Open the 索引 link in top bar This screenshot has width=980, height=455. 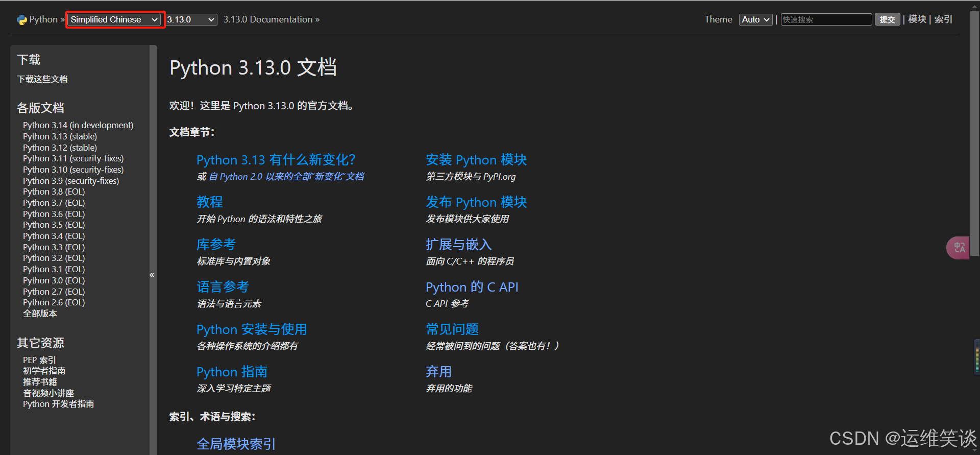click(x=943, y=19)
